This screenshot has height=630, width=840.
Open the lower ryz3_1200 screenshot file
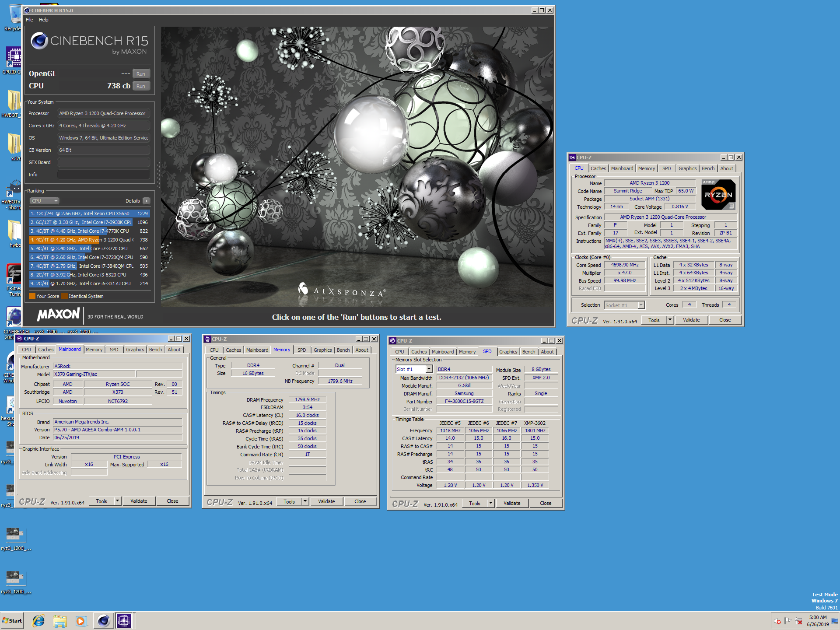[15, 582]
